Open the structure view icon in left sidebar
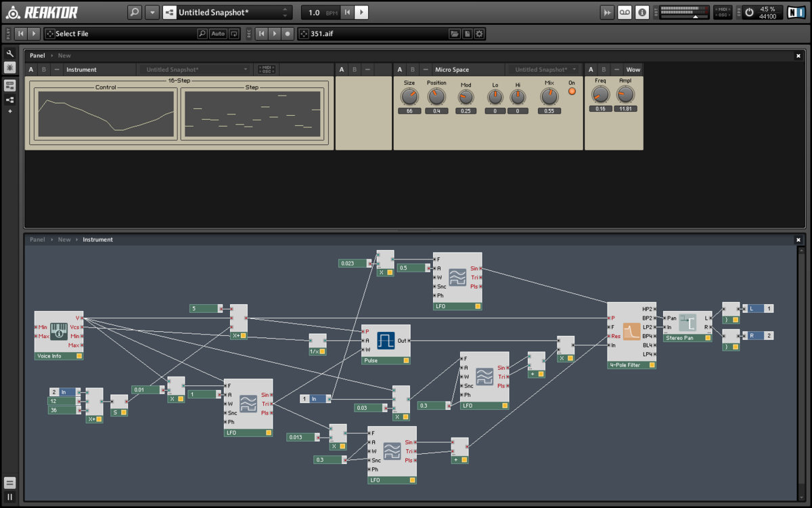Screen dimensions: 812x508 [x=10, y=100]
